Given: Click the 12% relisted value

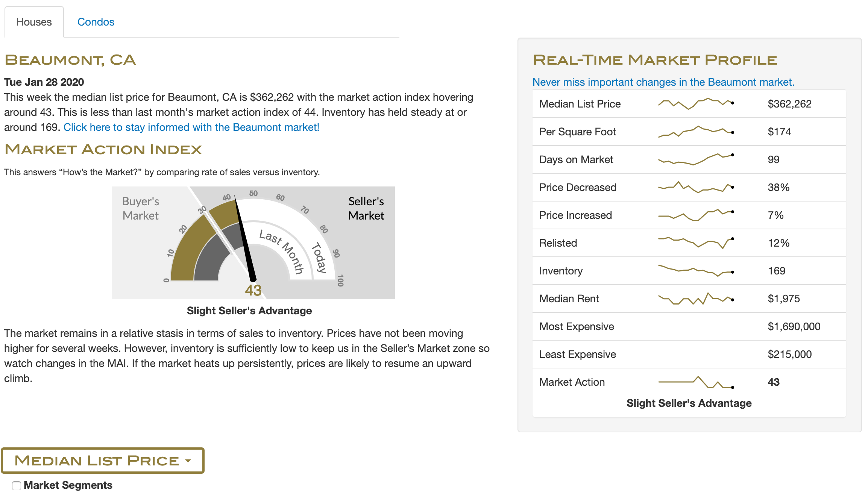Looking at the screenshot, I should pyautogui.click(x=778, y=243).
